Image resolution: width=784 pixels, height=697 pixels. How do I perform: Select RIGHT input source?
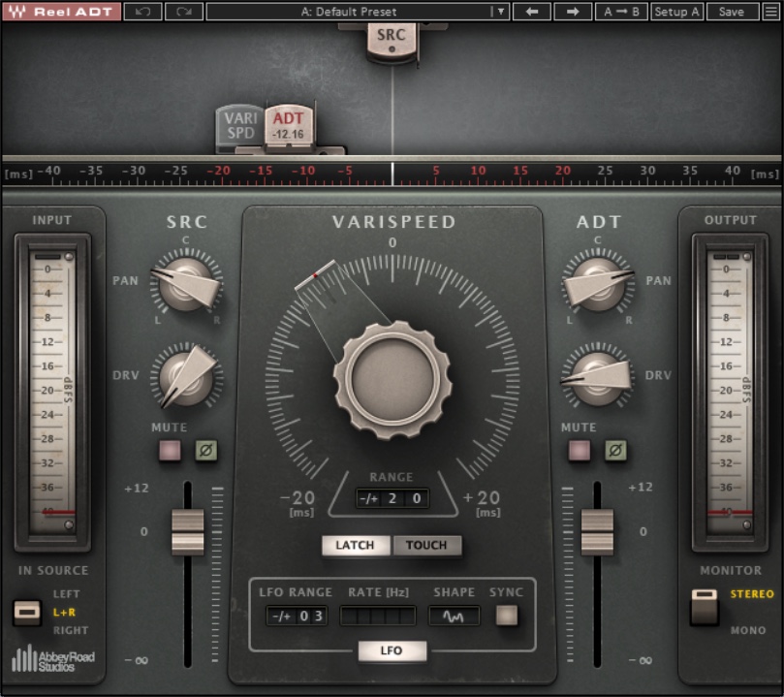(71, 630)
